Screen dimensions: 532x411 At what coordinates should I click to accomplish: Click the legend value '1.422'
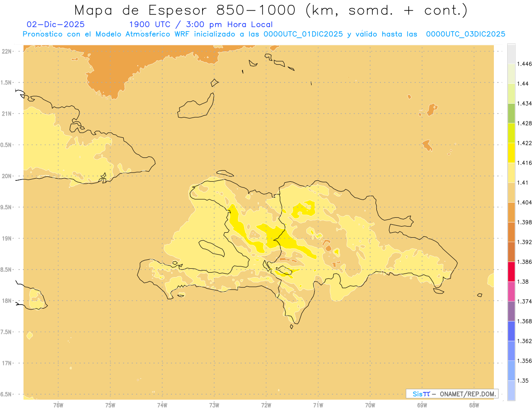tap(524, 143)
